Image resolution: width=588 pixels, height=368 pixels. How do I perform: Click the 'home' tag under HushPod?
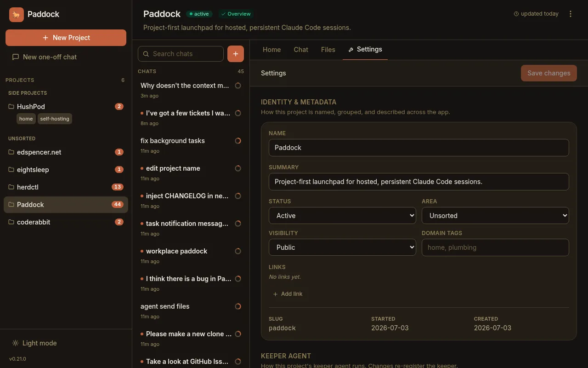26,119
